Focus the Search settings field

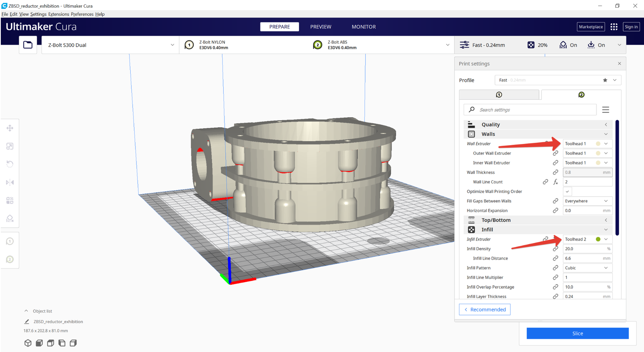pyautogui.click(x=530, y=110)
